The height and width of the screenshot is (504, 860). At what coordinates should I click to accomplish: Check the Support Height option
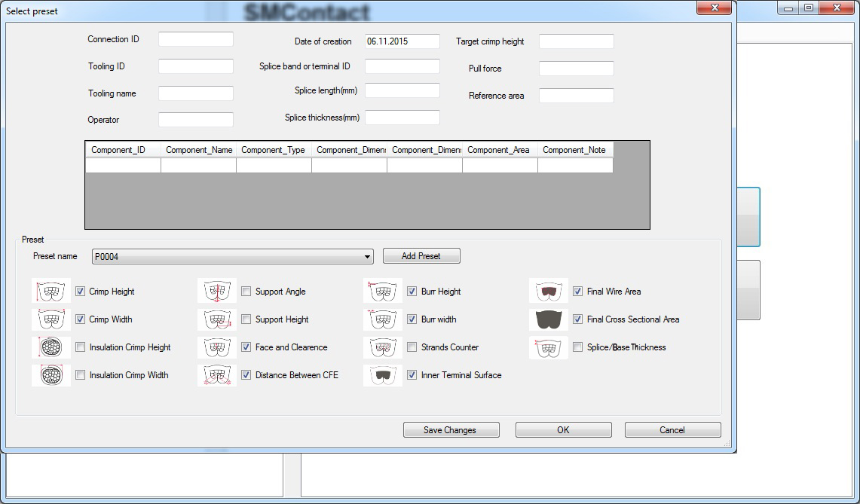tap(246, 319)
